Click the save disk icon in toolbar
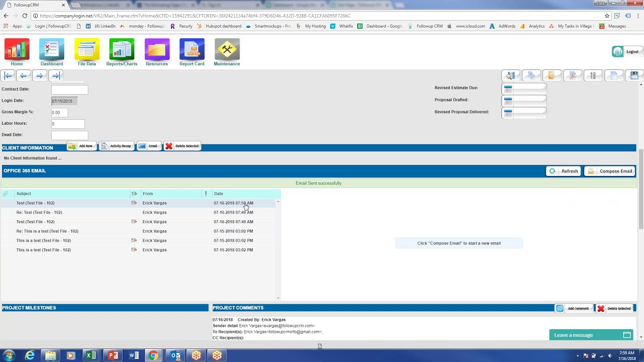The width and height of the screenshot is (644, 362). (634, 75)
